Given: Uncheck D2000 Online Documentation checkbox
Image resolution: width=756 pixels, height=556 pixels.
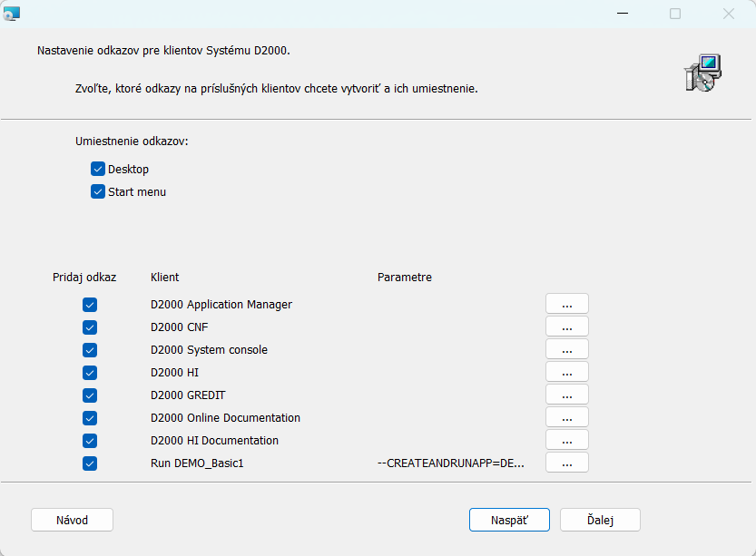Looking at the screenshot, I should (x=90, y=418).
